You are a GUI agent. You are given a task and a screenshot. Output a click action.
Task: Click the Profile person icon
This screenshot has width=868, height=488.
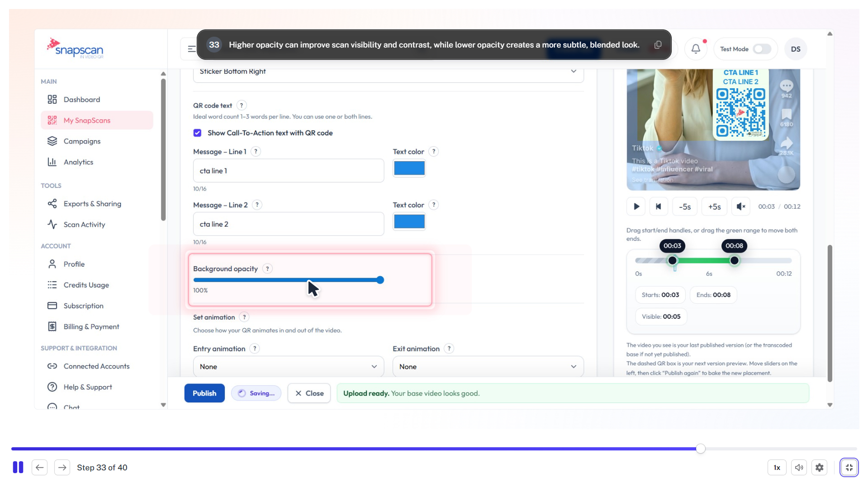click(52, 264)
